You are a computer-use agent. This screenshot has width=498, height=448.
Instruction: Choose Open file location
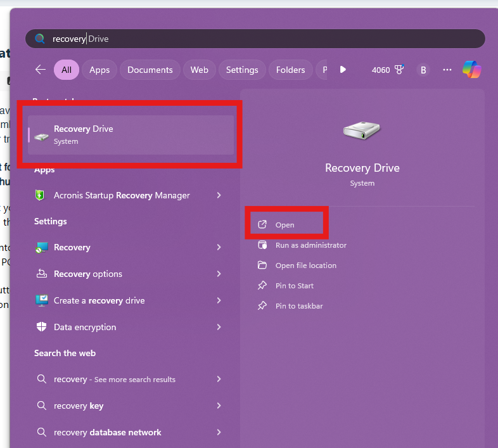(306, 266)
